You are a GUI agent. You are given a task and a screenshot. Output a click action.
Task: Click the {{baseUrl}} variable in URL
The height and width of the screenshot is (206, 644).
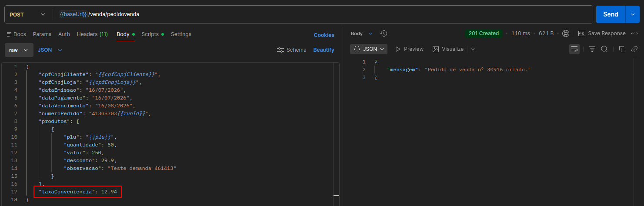click(73, 14)
